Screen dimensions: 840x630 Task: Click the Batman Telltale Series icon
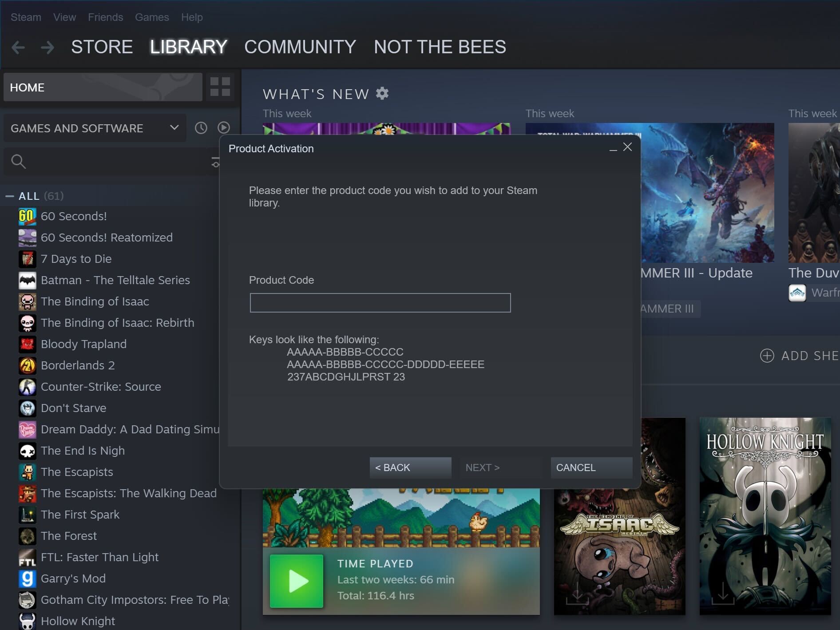click(28, 280)
